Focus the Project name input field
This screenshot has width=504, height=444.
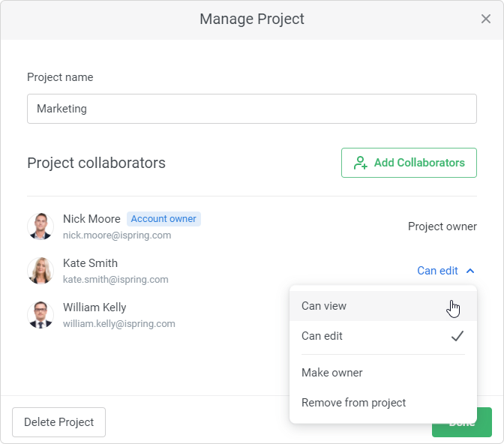point(252,109)
